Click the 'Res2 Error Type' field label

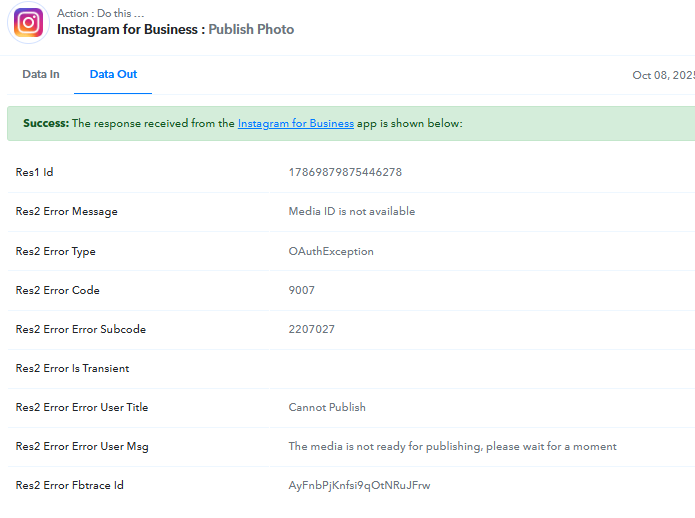56,251
